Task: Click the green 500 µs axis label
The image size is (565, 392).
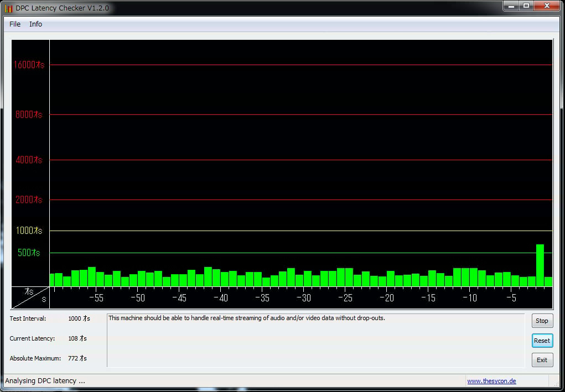Action: (x=29, y=253)
